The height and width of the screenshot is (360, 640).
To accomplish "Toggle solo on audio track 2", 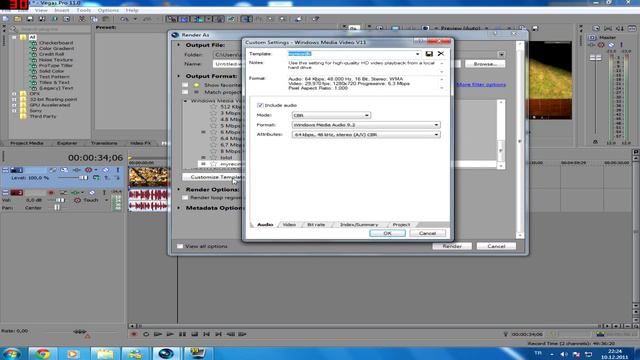I will coord(104,192).
